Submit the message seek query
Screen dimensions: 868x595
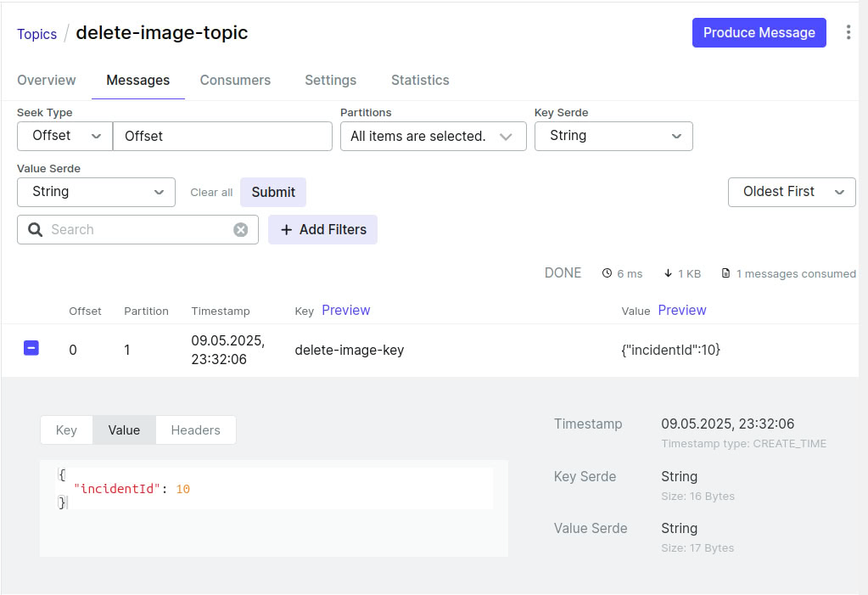click(x=273, y=192)
